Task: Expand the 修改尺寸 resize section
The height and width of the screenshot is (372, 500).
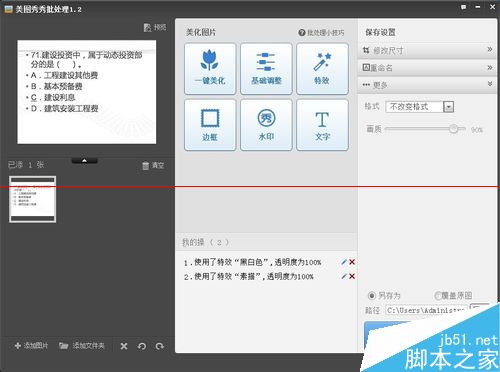Action: point(427,50)
